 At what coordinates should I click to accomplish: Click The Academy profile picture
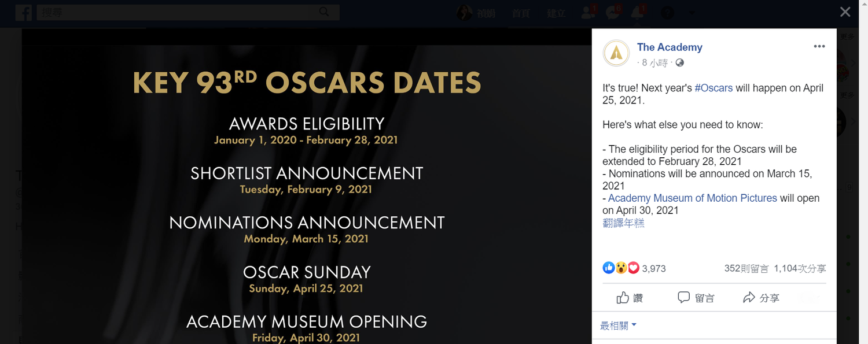click(616, 54)
